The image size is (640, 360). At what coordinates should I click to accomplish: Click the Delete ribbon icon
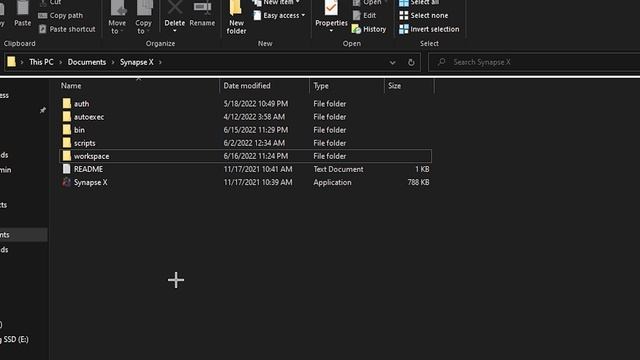coord(175,16)
